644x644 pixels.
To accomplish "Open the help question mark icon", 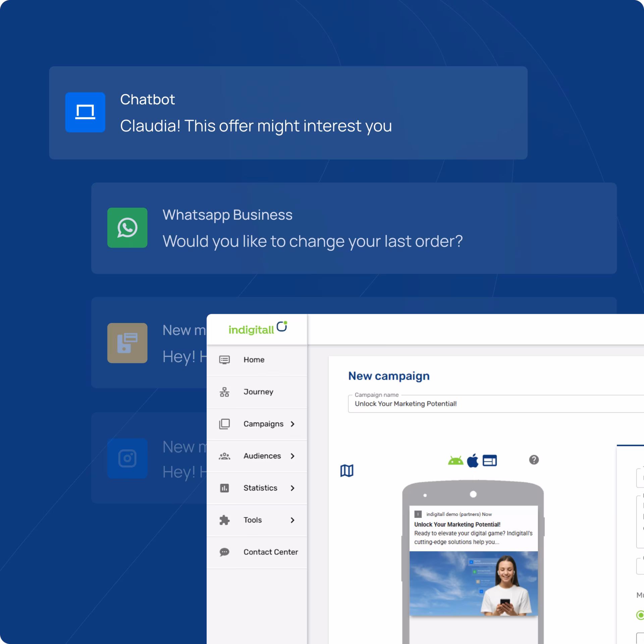I will click(534, 460).
